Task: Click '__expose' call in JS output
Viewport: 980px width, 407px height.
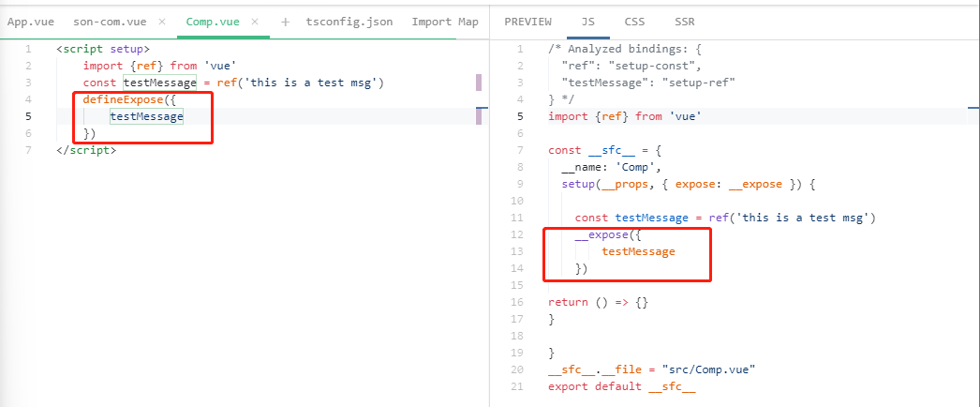Action: tap(601, 235)
